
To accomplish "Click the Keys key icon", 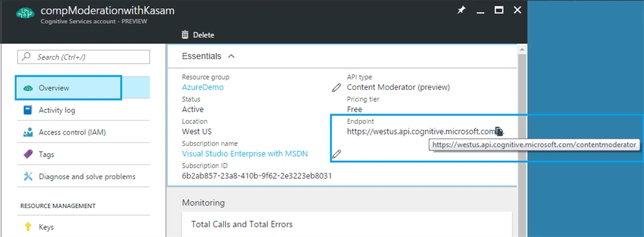I will [x=28, y=227].
